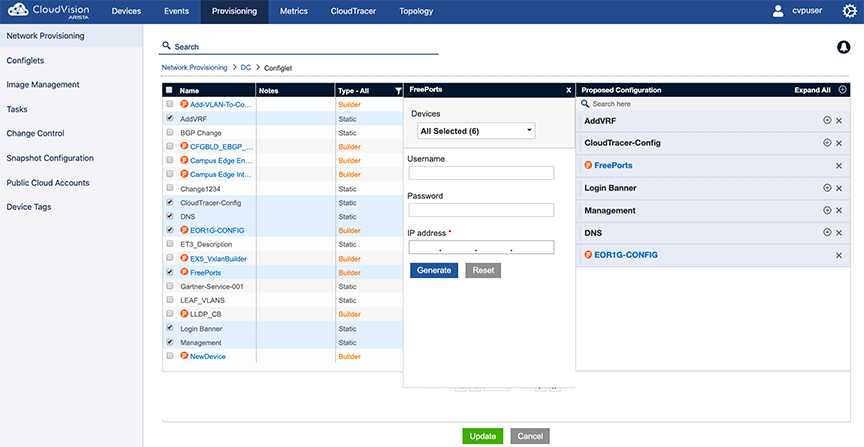The height and width of the screenshot is (447, 864).
Task: Click the cvpuser account icon
Action: 778,11
